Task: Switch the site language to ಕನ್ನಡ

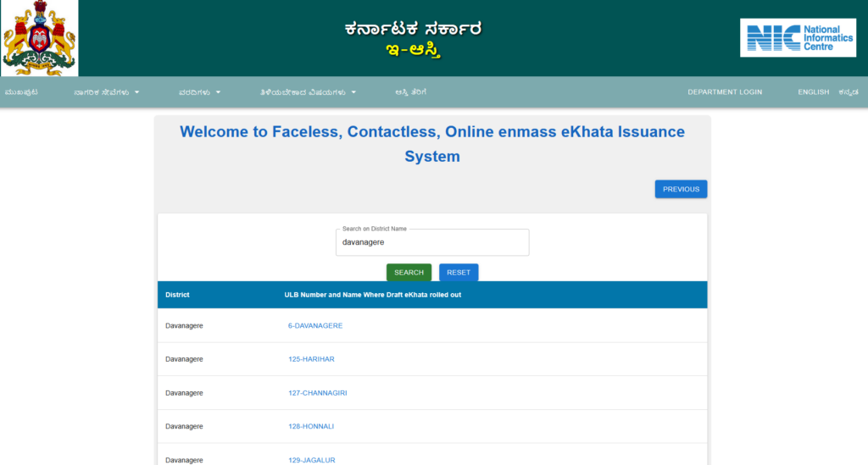Action: tap(849, 92)
